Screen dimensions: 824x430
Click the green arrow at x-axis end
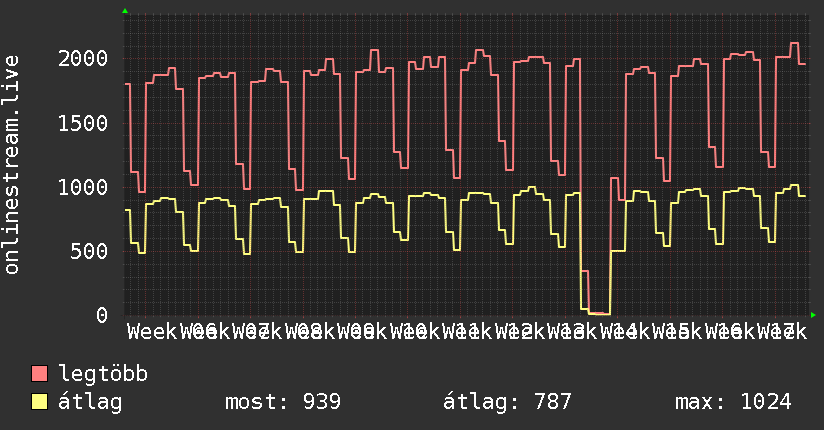(813, 315)
